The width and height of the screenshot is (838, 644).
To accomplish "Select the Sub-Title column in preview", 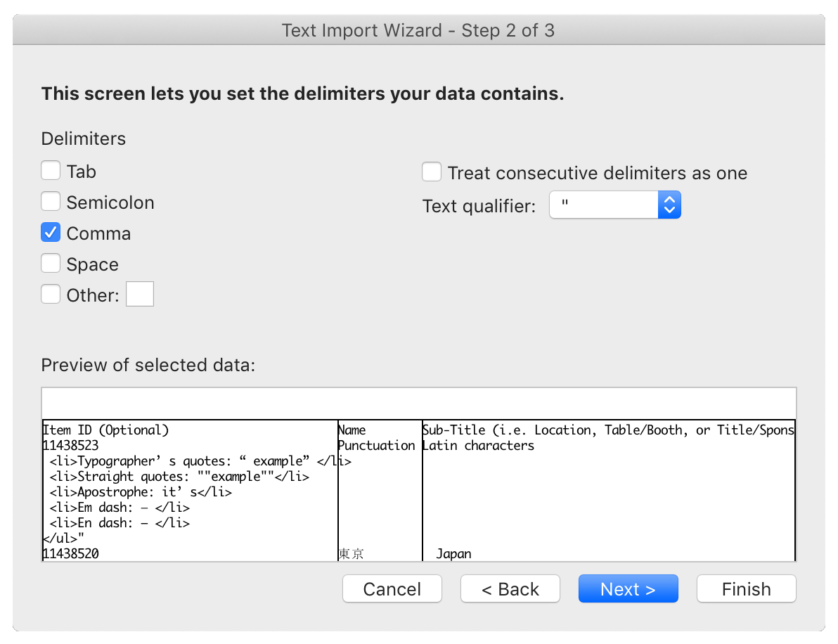I will pyautogui.click(x=608, y=430).
